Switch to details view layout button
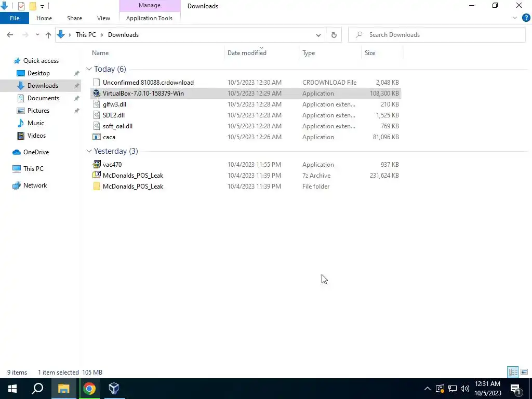The width and height of the screenshot is (532, 399). pos(513,372)
